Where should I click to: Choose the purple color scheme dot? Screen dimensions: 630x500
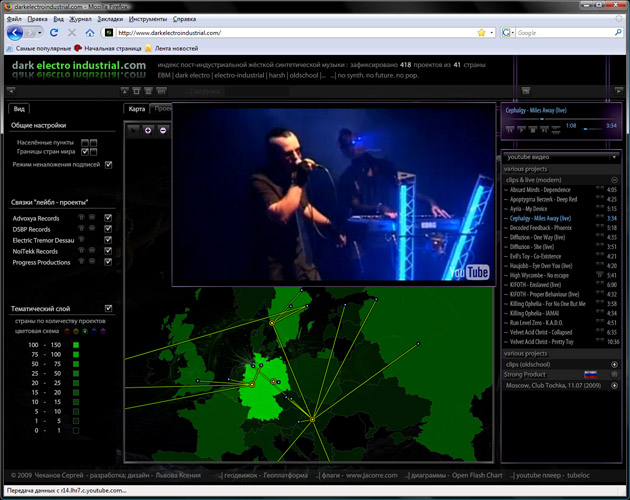(103, 331)
